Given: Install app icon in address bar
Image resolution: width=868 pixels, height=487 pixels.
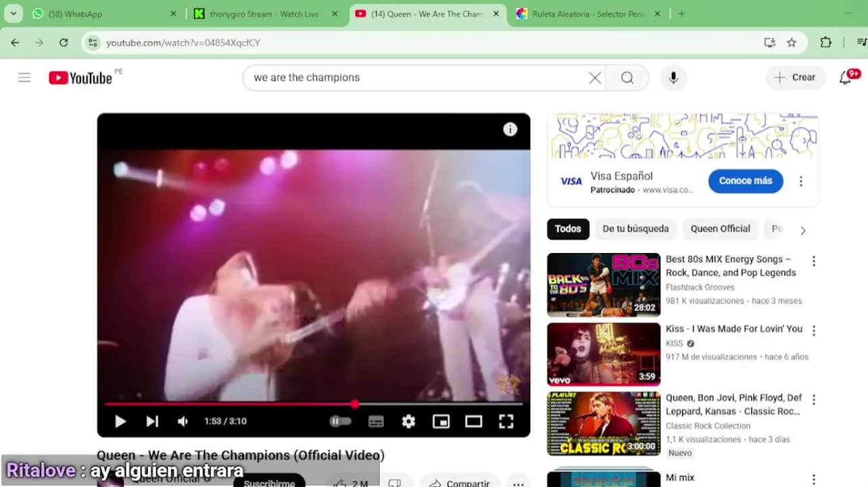Looking at the screenshot, I should pos(769,43).
